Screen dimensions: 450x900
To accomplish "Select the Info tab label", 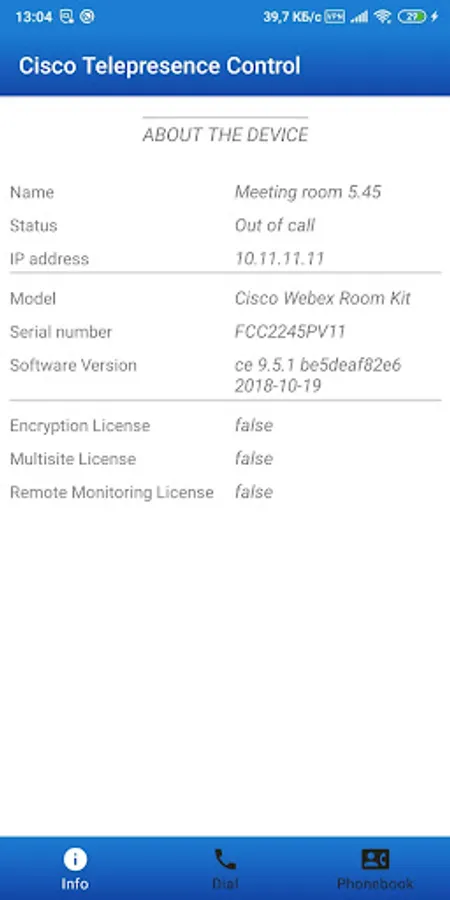I will (x=75, y=883).
